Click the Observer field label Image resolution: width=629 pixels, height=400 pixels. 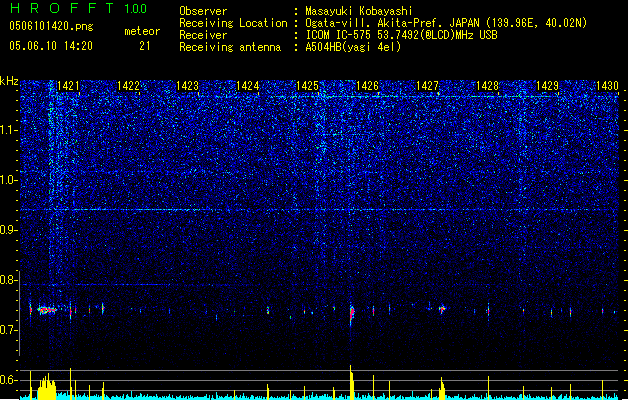(x=203, y=11)
